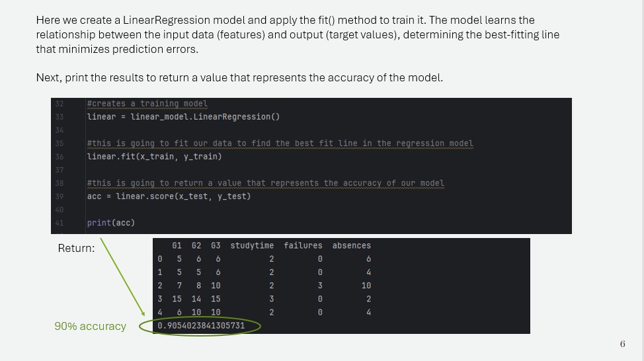The width and height of the screenshot is (644, 361).
Task: Click the G3 column header
Action: (216, 245)
